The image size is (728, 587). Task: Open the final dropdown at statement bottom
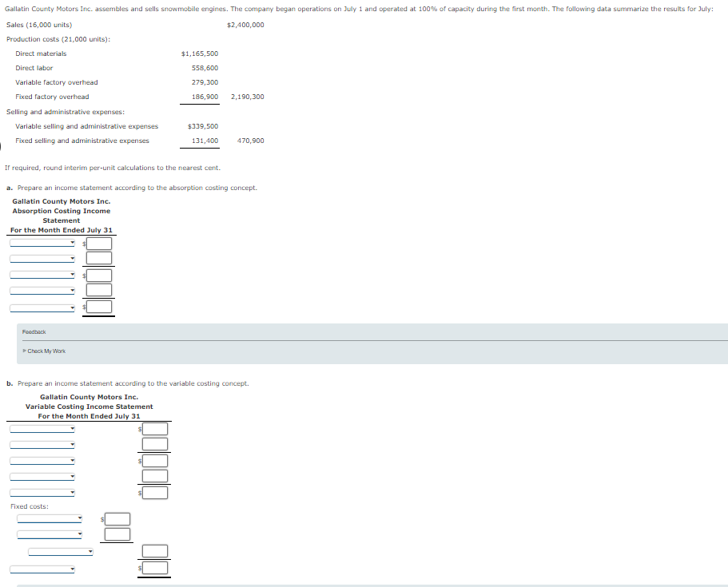(40, 568)
